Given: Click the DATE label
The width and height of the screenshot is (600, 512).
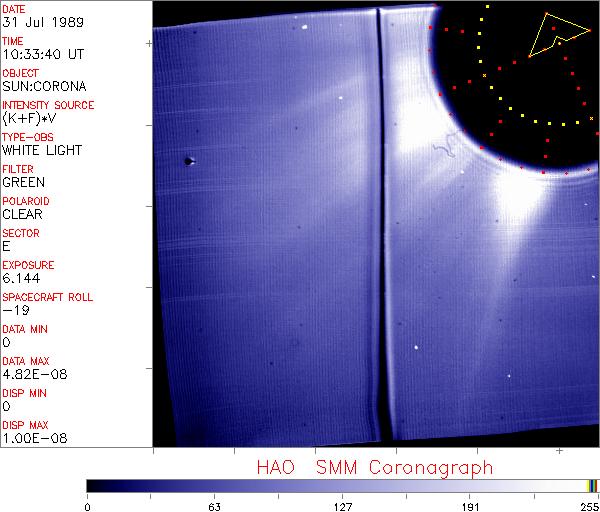Looking at the screenshot, I should [14, 9].
